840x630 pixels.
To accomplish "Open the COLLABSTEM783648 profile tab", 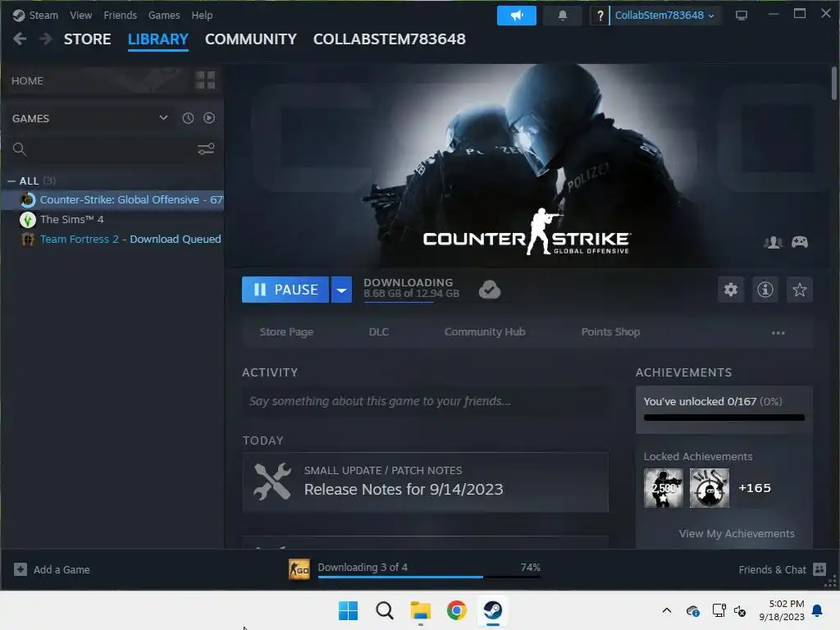I will (390, 39).
